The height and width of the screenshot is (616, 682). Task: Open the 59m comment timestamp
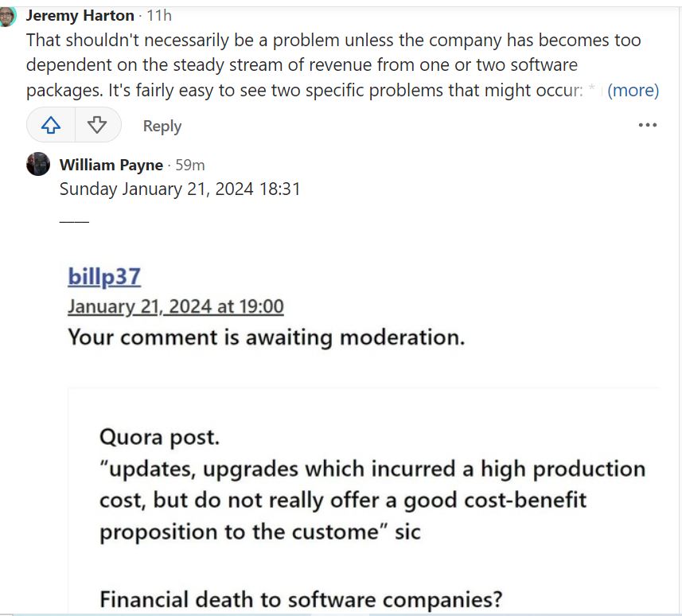coord(190,165)
